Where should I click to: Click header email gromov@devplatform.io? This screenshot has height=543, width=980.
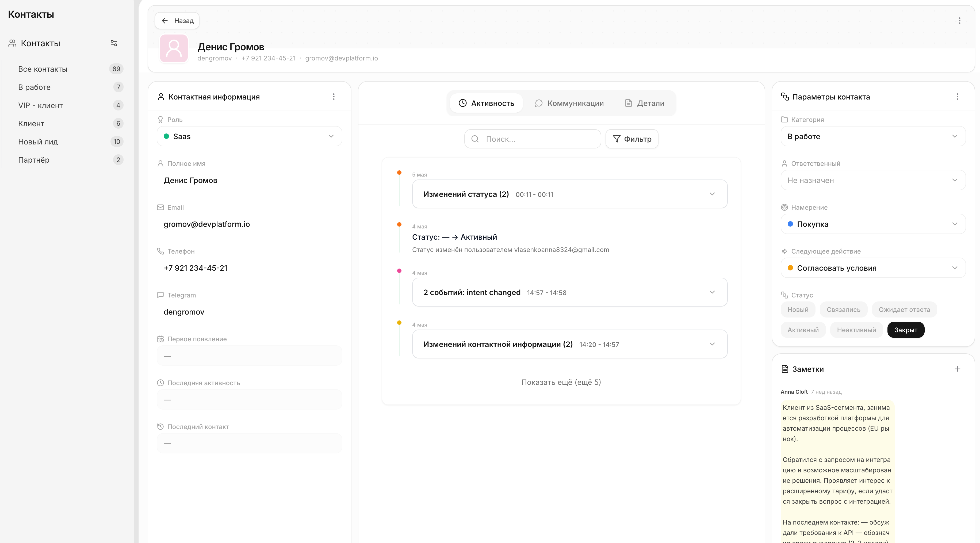click(x=341, y=58)
